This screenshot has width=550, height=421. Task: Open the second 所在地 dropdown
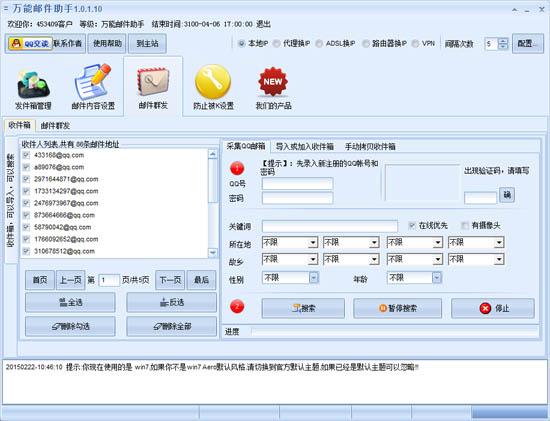[351, 242]
